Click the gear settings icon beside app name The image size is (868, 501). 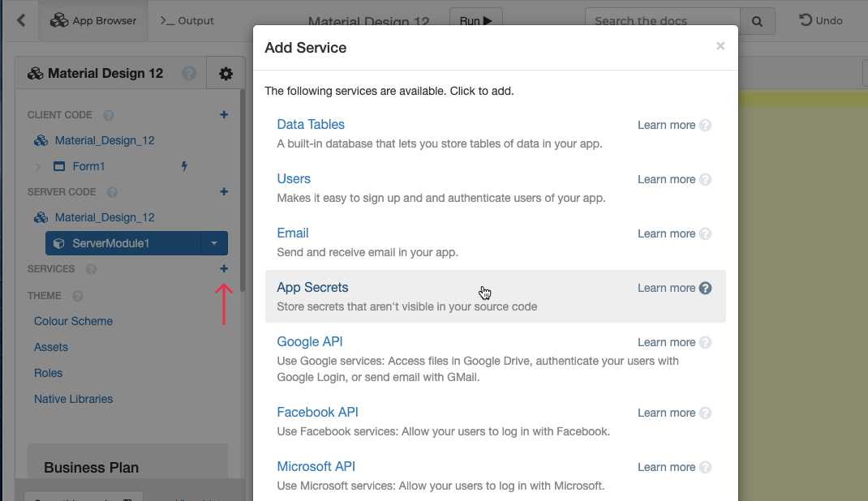[x=226, y=74]
